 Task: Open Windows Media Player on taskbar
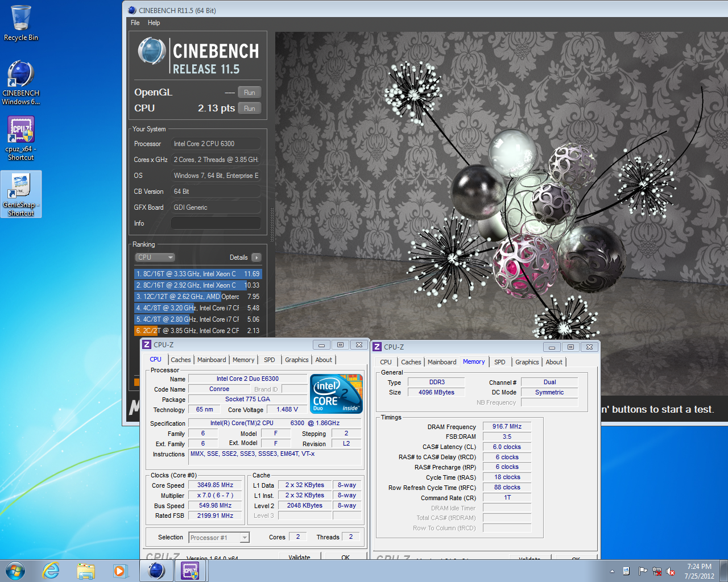coord(120,571)
